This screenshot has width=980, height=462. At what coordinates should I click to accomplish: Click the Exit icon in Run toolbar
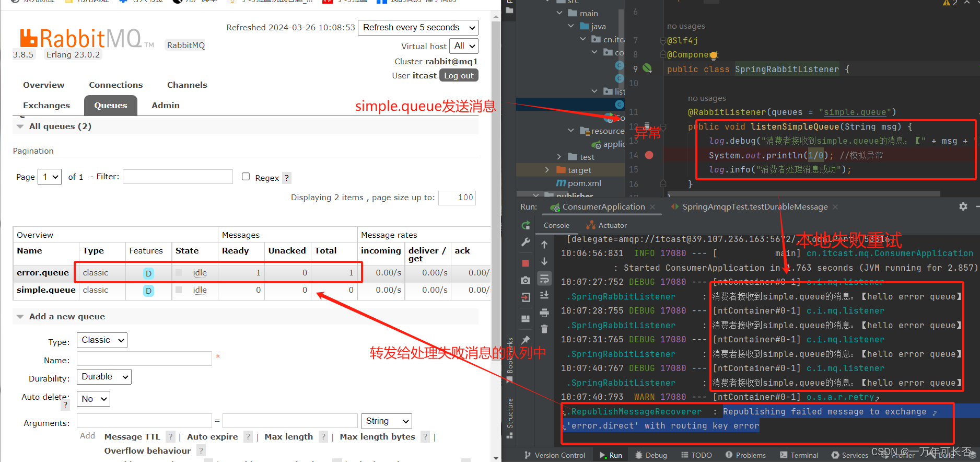coord(526,297)
